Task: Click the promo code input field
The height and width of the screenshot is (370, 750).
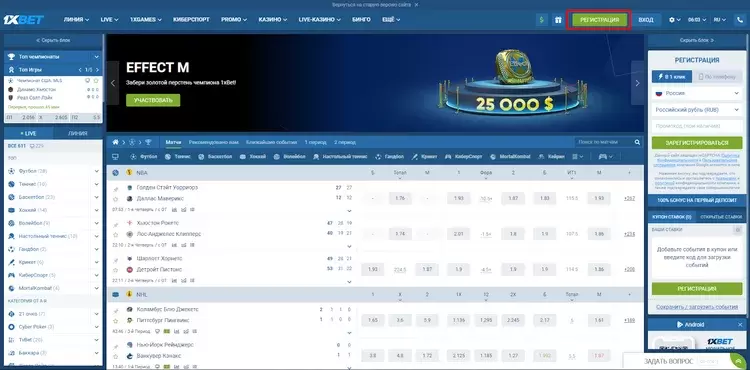Action: pos(696,126)
